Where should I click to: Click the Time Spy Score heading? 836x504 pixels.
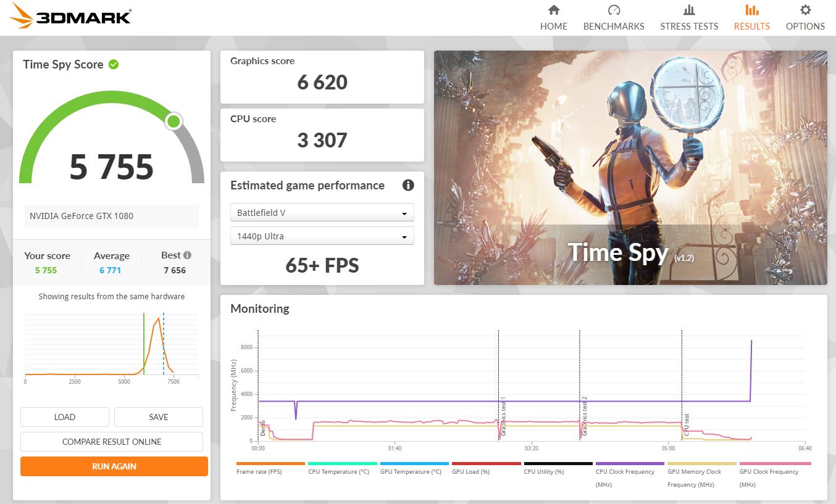point(63,64)
